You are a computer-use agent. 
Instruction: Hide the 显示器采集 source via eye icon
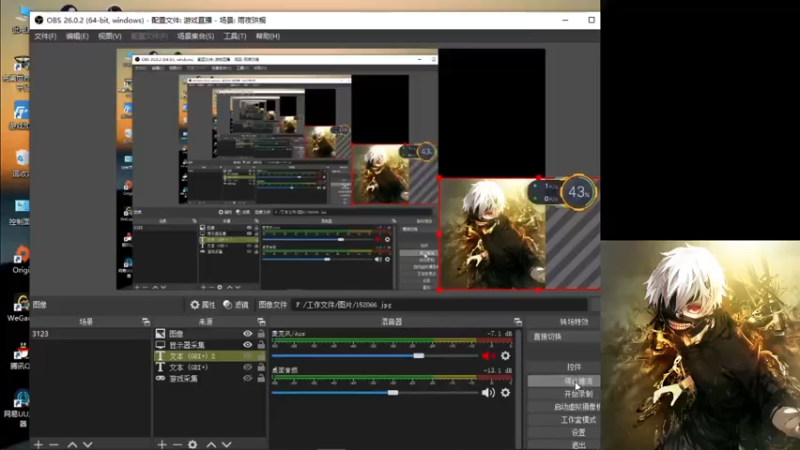coord(247,345)
